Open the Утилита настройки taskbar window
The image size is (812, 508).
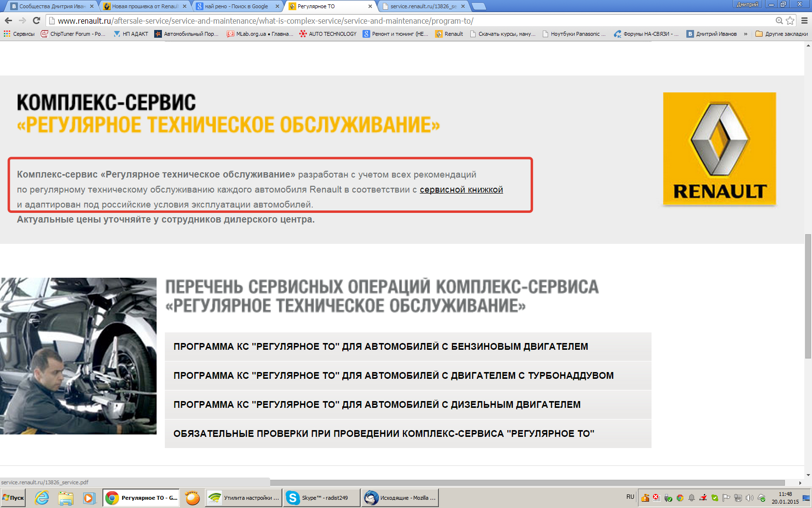(x=243, y=497)
